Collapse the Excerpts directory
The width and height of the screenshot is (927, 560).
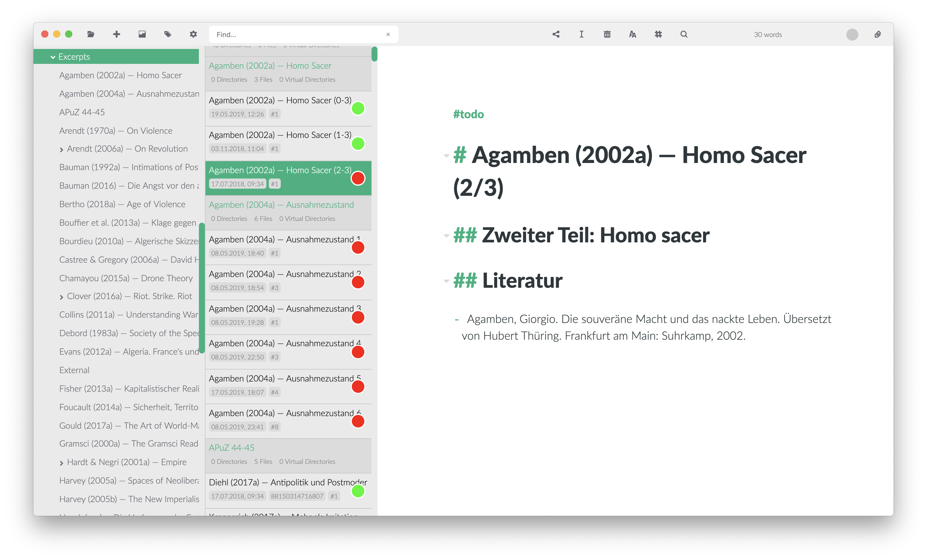click(53, 57)
